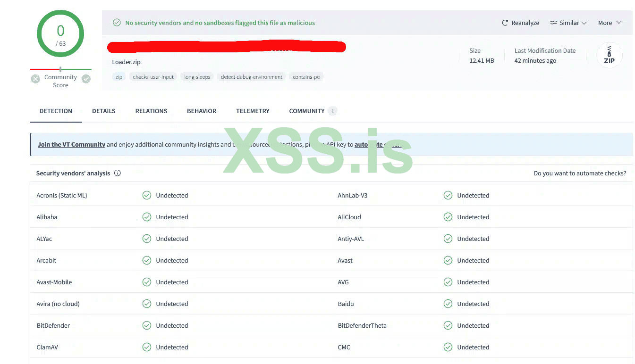Image resolution: width=635 pixels, height=364 pixels.
Task: Click the Undetected check icon for Avira (no cloud)
Action: [x=147, y=304]
